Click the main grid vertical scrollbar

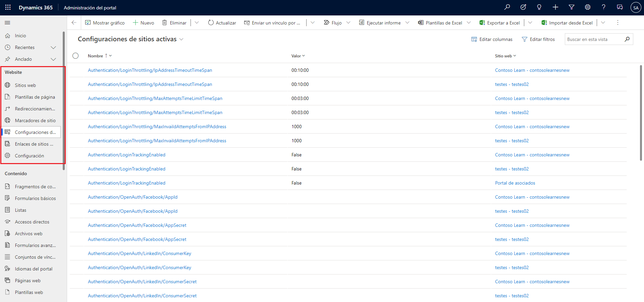(641, 112)
